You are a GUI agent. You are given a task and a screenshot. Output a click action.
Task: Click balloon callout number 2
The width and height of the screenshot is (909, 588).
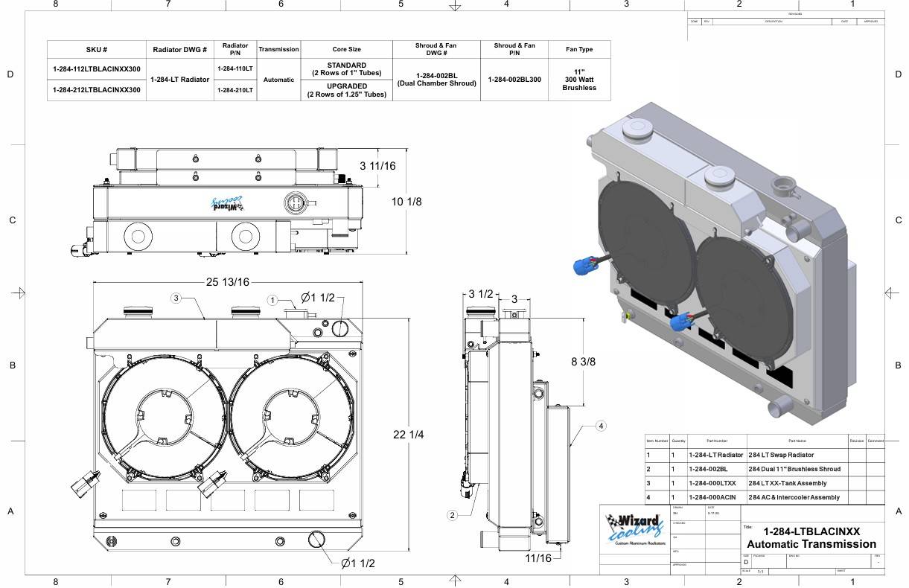point(453,515)
